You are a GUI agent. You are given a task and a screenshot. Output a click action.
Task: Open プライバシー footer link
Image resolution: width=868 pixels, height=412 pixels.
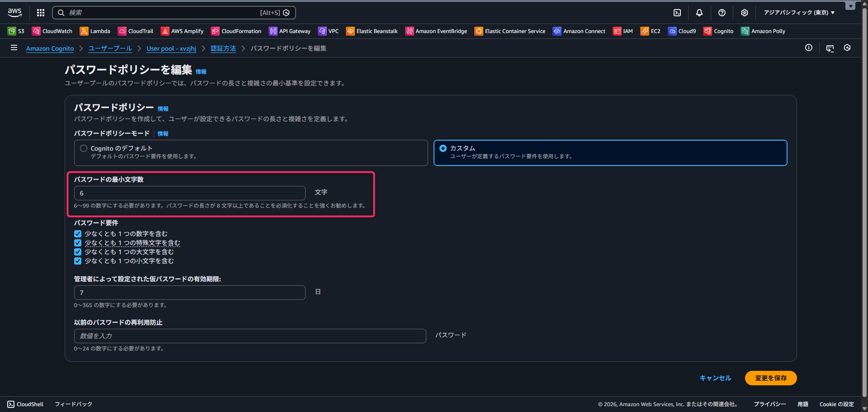point(769,404)
